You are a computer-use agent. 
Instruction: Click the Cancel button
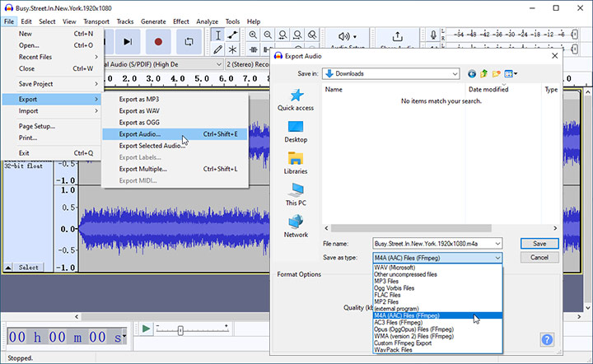[539, 258]
